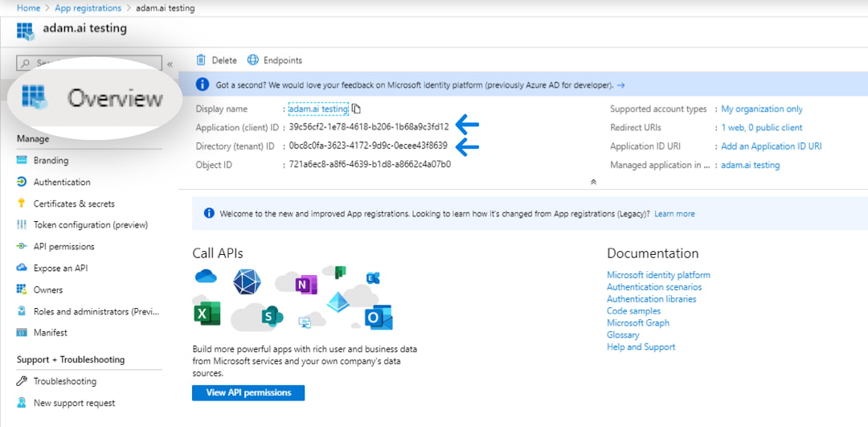The height and width of the screenshot is (427, 868).
Task: Click the sidebar search field
Action: coord(89,64)
